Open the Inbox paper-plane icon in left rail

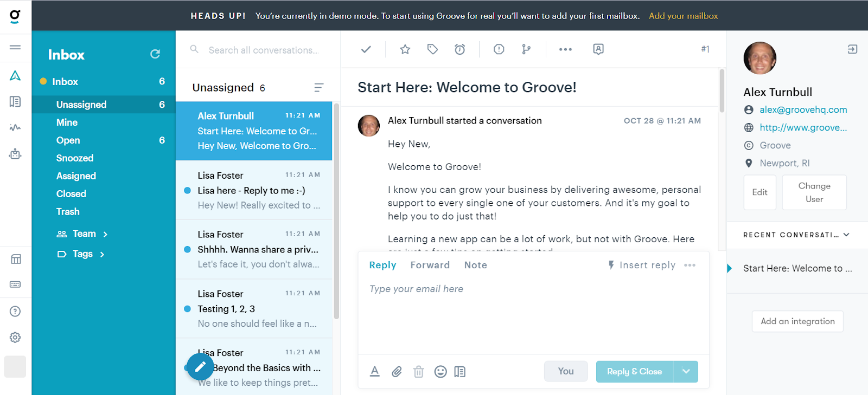[15, 76]
